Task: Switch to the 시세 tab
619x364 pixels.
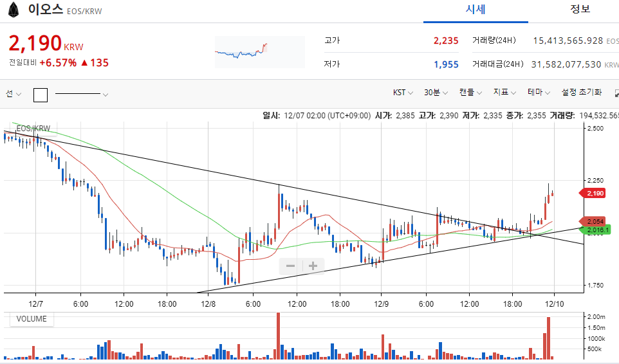Action: [476, 10]
